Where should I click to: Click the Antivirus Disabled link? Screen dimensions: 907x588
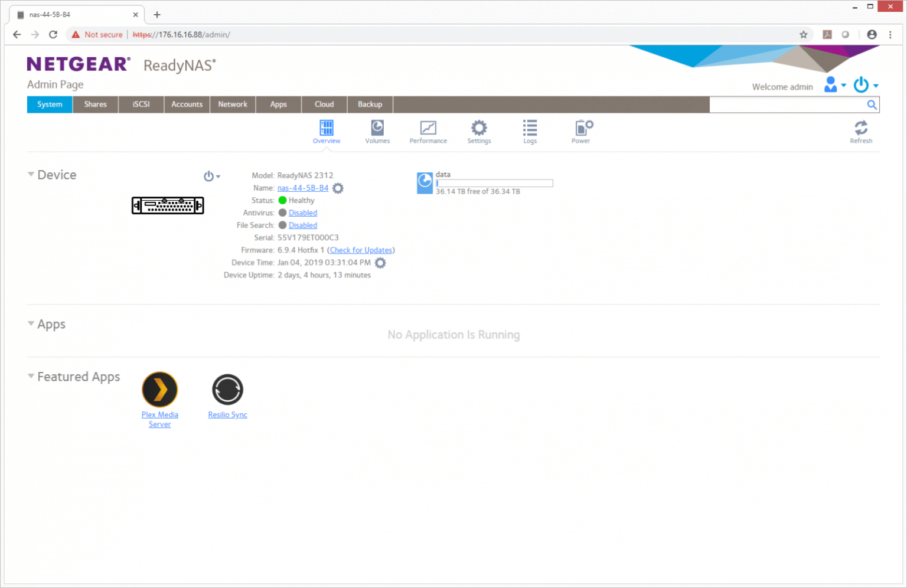(303, 213)
